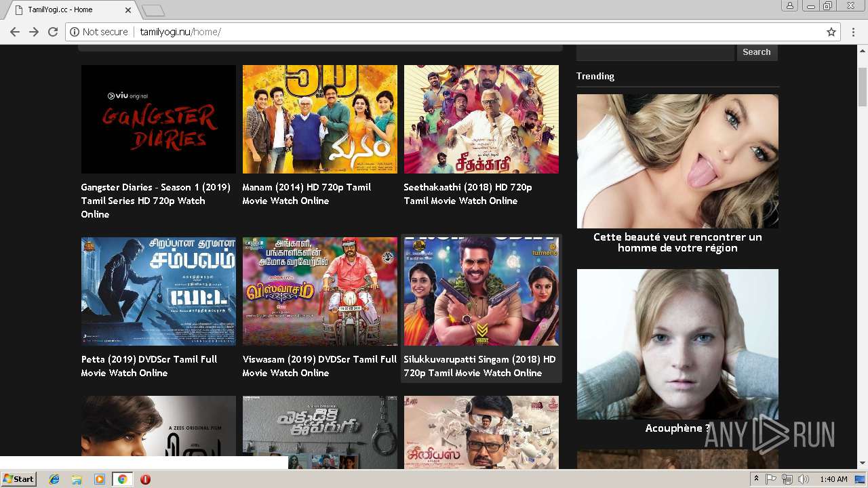Click the scrollbar down arrow
This screenshot has height=488, width=868.
tap(863, 464)
